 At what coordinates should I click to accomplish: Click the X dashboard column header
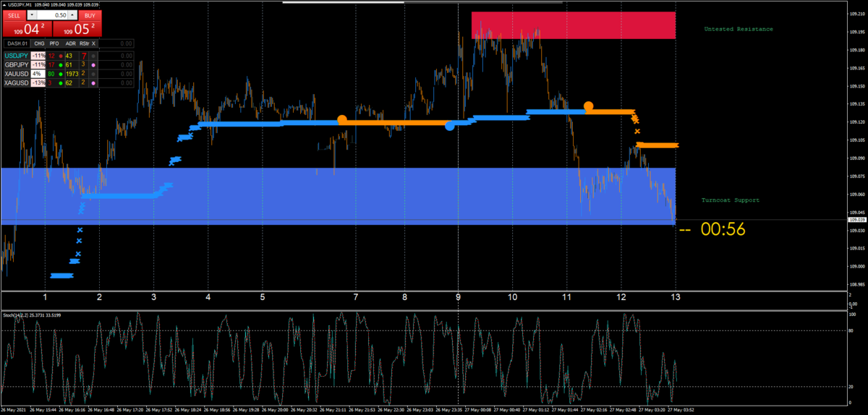click(93, 43)
